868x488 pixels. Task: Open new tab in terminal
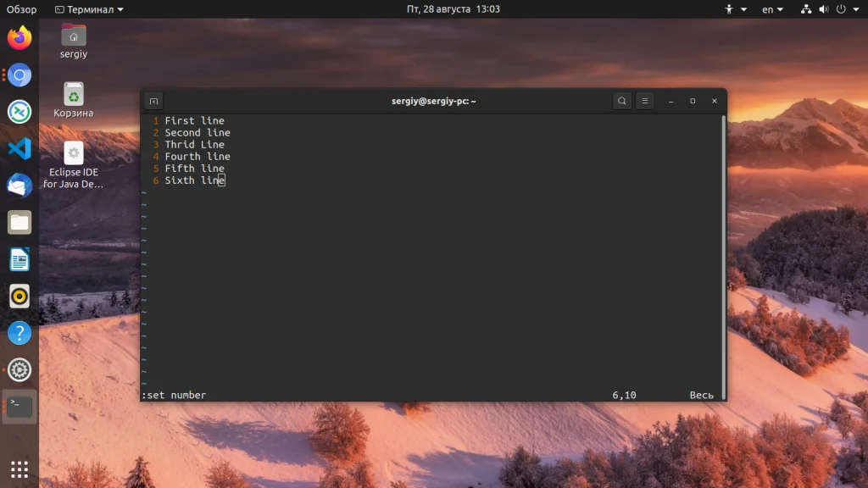[154, 102]
